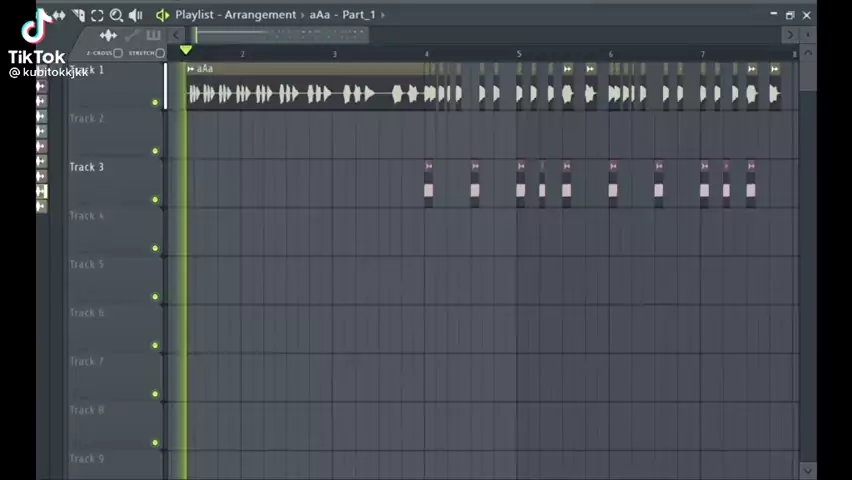This screenshot has width=852, height=480.
Task: Open the aAa clip menu arrow icon
Action: tap(191, 69)
